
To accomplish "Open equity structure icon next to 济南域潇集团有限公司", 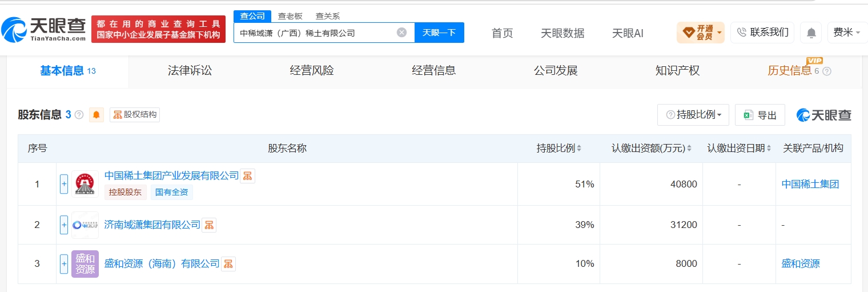I will (x=209, y=225).
